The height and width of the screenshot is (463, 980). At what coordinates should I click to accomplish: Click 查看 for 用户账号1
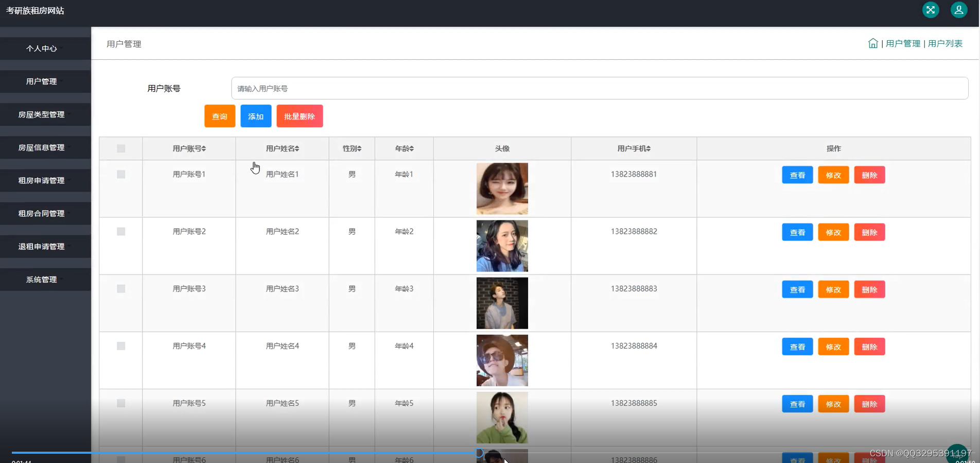pos(797,175)
